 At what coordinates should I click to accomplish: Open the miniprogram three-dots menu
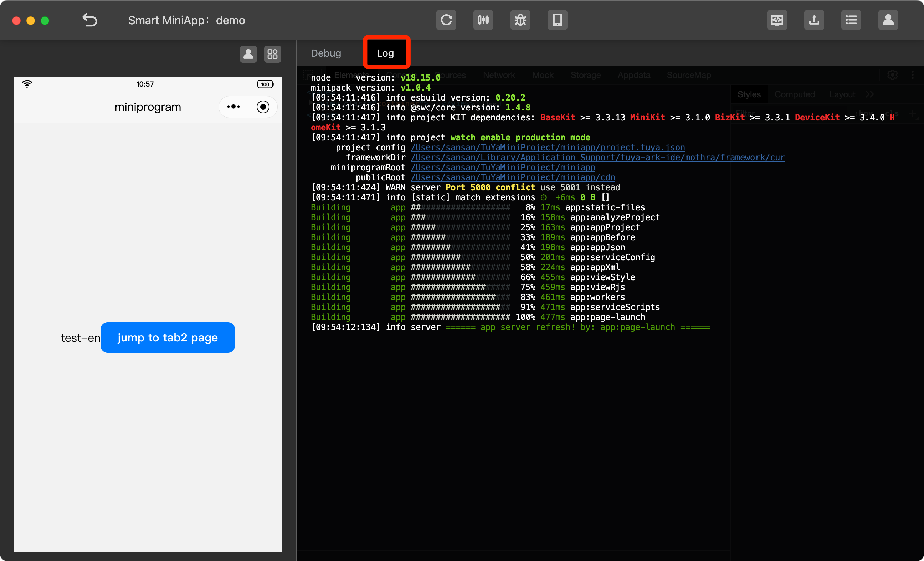[x=233, y=107]
